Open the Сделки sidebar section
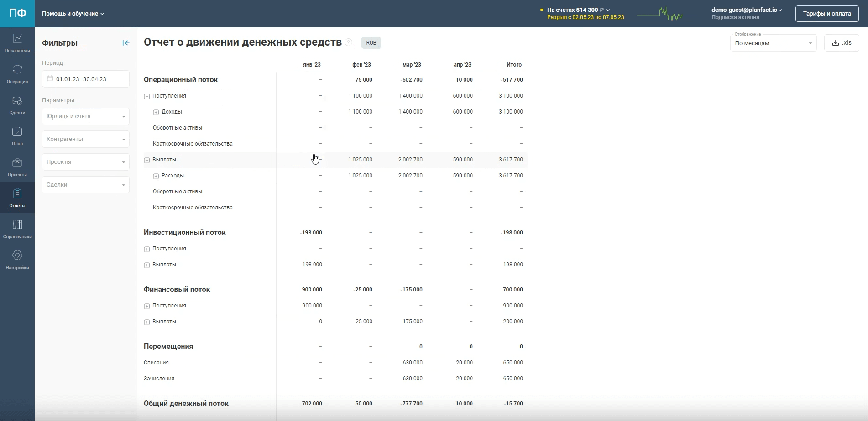This screenshot has width=868, height=421. click(17, 105)
